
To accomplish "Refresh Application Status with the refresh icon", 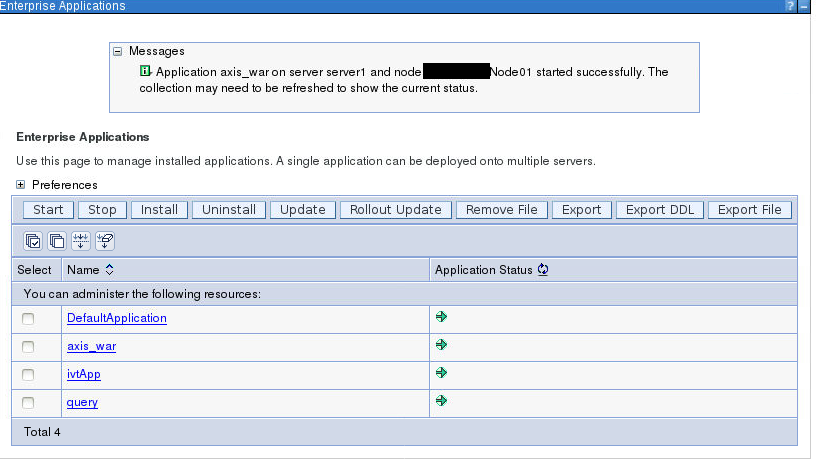I will [x=543, y=269].
